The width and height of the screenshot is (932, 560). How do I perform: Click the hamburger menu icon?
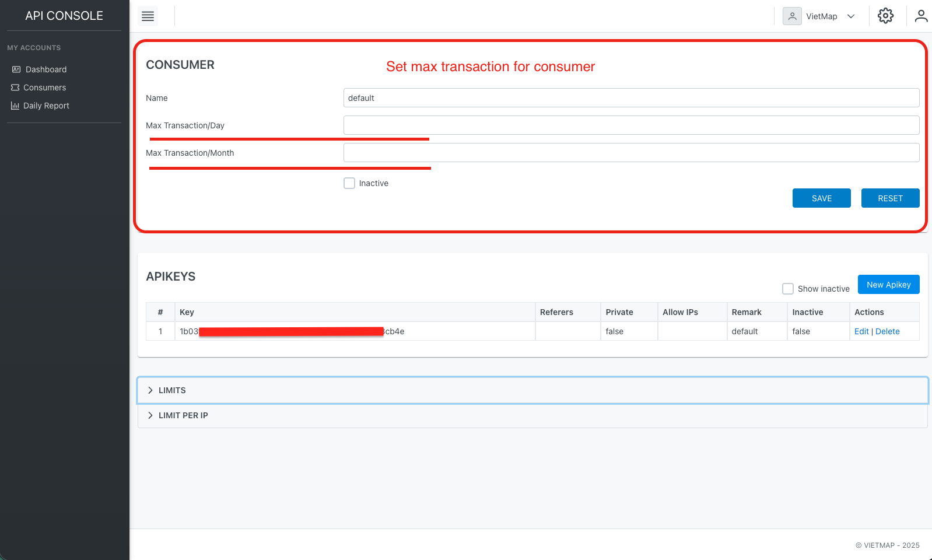pos(148,16)
